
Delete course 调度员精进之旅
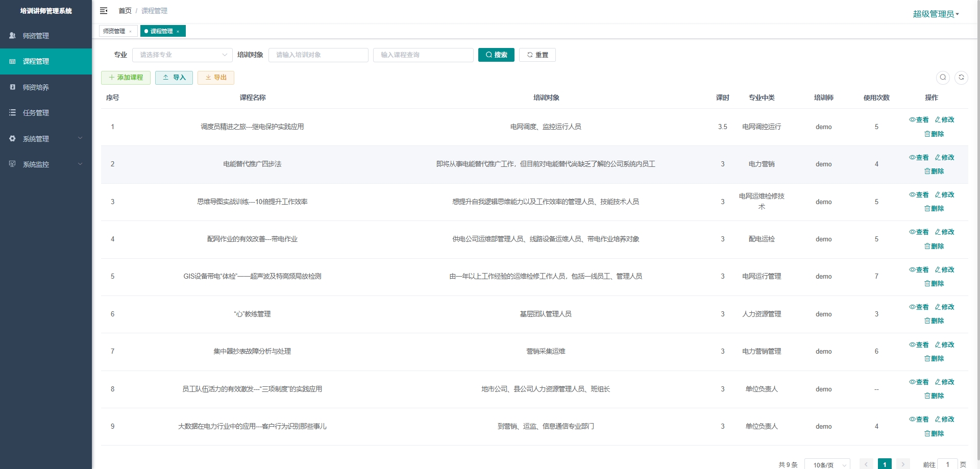pyautogui.click(x=934, y=134)
